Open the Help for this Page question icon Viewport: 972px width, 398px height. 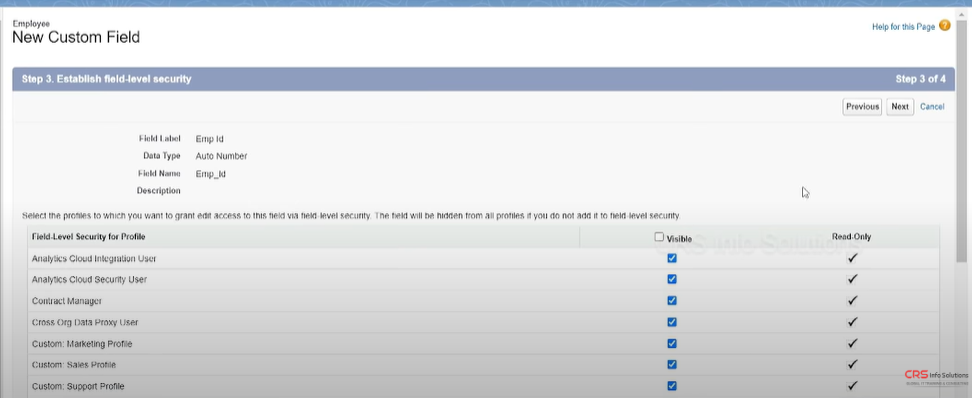(x=945, y=25)
